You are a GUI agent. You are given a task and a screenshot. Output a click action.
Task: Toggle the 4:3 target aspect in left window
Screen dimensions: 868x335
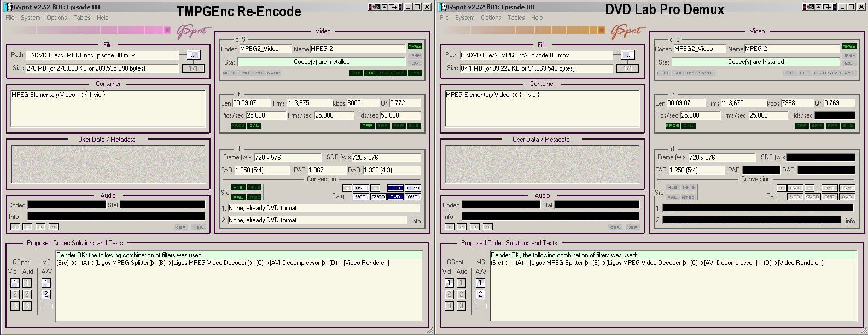click(395, 188)
